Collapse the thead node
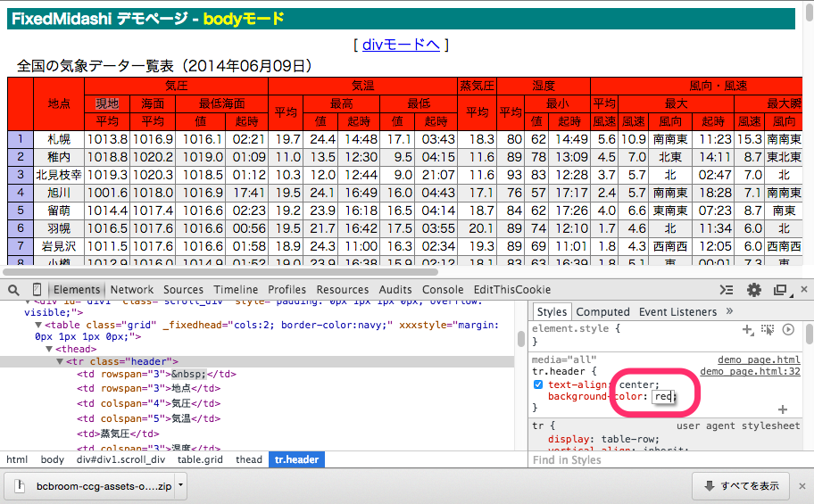Screen dimensions: 814x504 click(49, 349)
